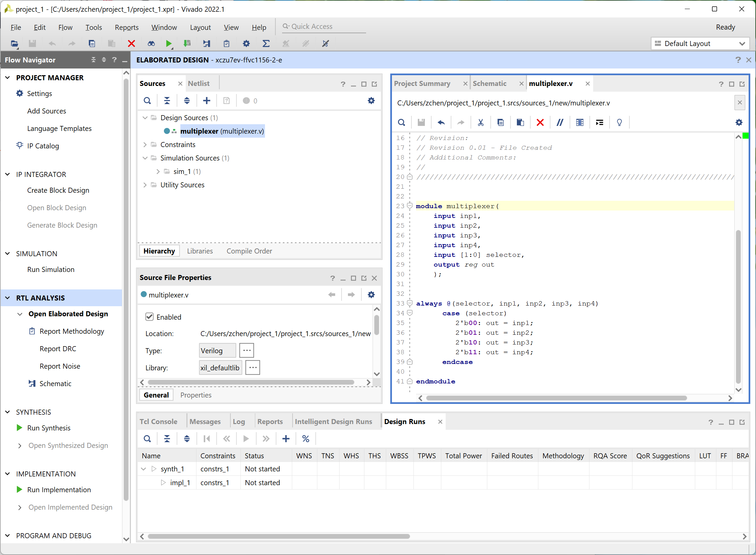The width and height of the screenshot is (756, 555).
Task: Switch to the Tcl Console tab
Action: tap(158, 422)
